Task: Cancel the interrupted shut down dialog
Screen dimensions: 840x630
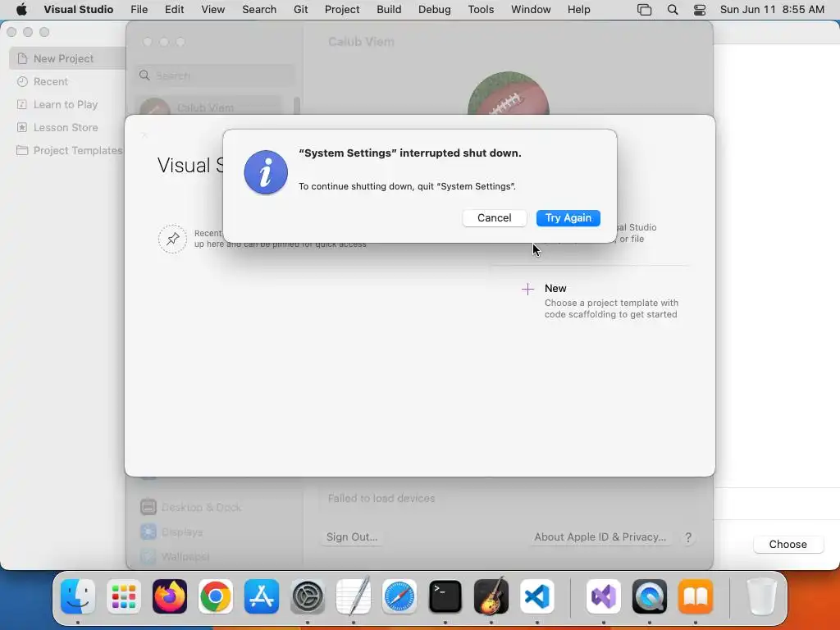Action: tap(494, 218)
